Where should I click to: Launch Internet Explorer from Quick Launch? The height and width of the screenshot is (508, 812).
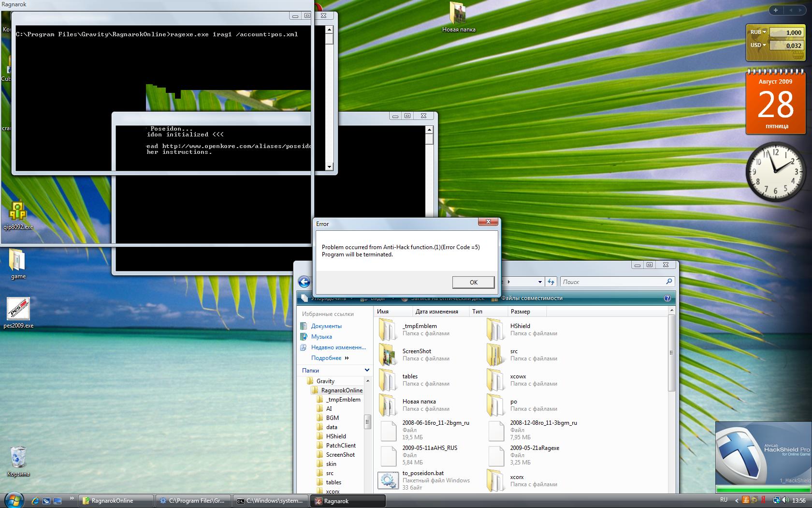tap(35, 501)
